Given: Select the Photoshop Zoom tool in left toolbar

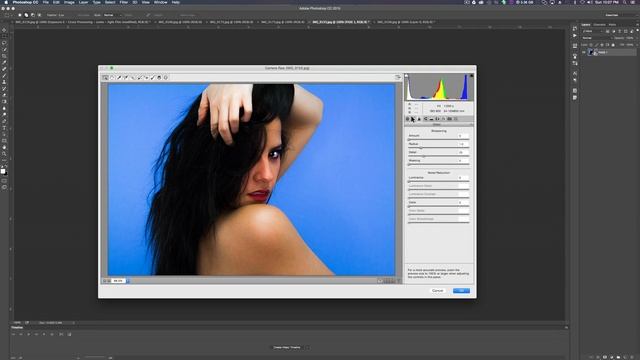Looking at the screenshot, I should pos(4,154).
